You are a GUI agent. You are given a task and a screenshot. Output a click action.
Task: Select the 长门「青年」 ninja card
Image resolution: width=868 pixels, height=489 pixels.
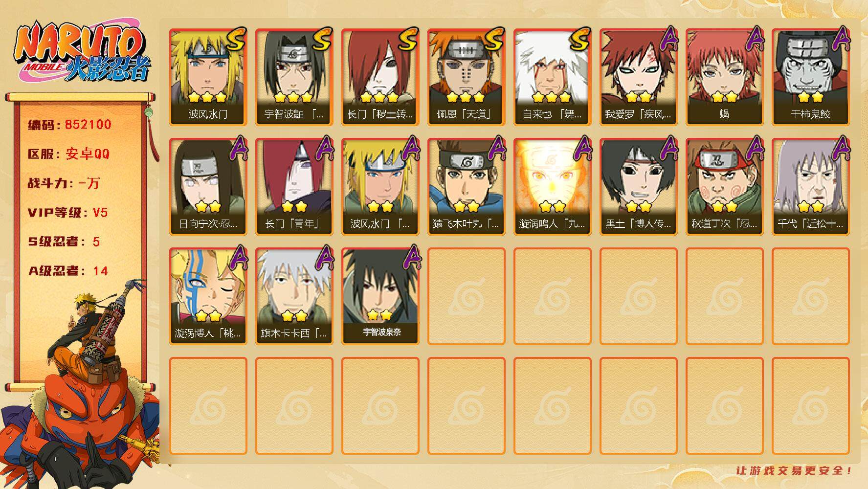[x=294, y=186]
